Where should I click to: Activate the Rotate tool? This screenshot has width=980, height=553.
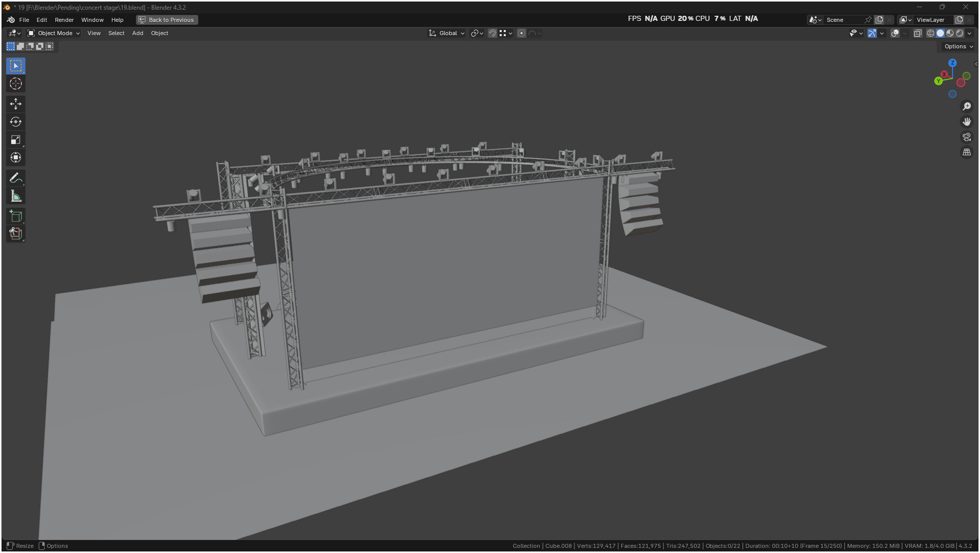[x=16, y=122]
